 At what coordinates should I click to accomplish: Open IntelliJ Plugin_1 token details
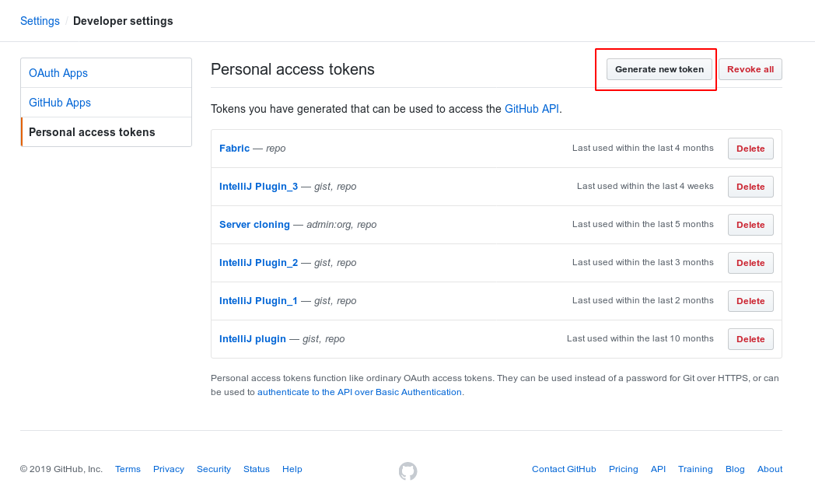[x=258, y=300]
